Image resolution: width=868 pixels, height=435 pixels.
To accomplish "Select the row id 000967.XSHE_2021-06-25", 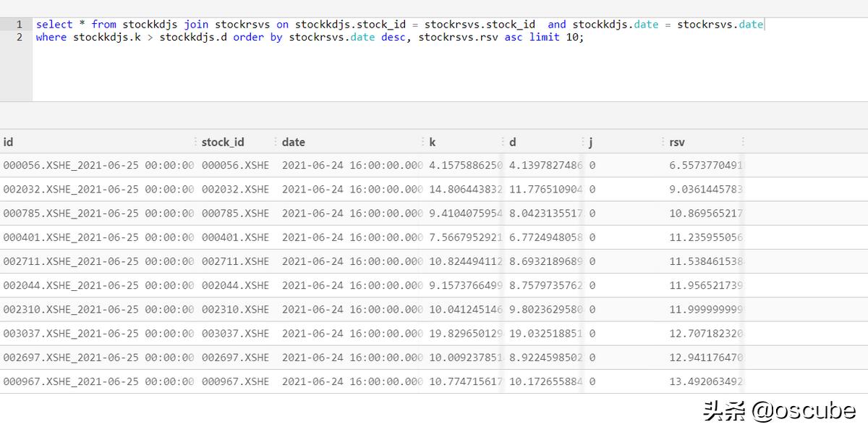I will pos(98,381).
